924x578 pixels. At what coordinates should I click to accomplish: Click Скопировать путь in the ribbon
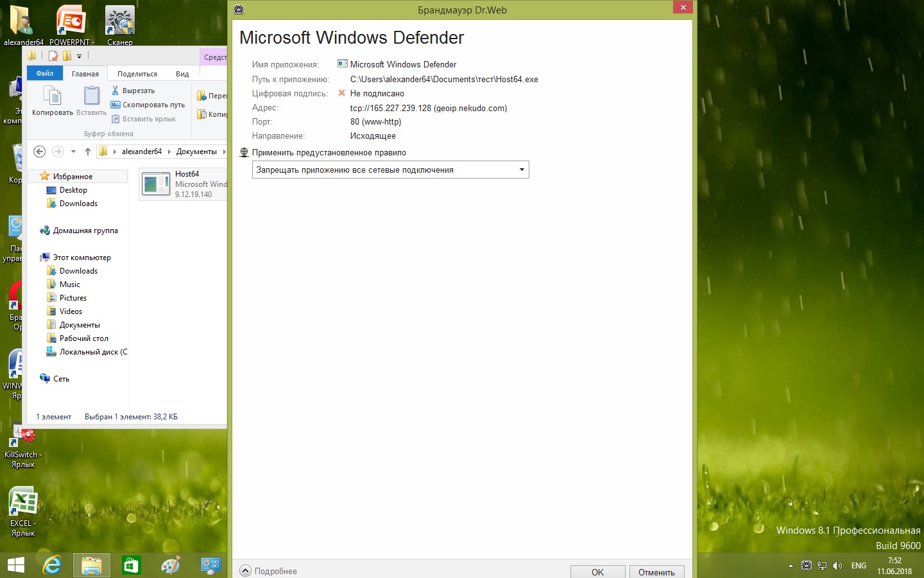(x=153, y=105)
